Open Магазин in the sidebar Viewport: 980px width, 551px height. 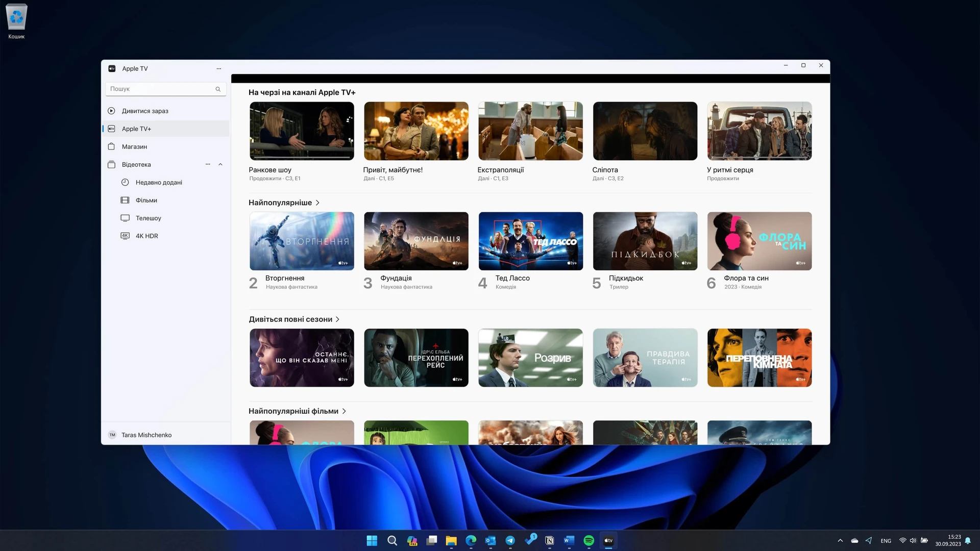tap(165, 146)
